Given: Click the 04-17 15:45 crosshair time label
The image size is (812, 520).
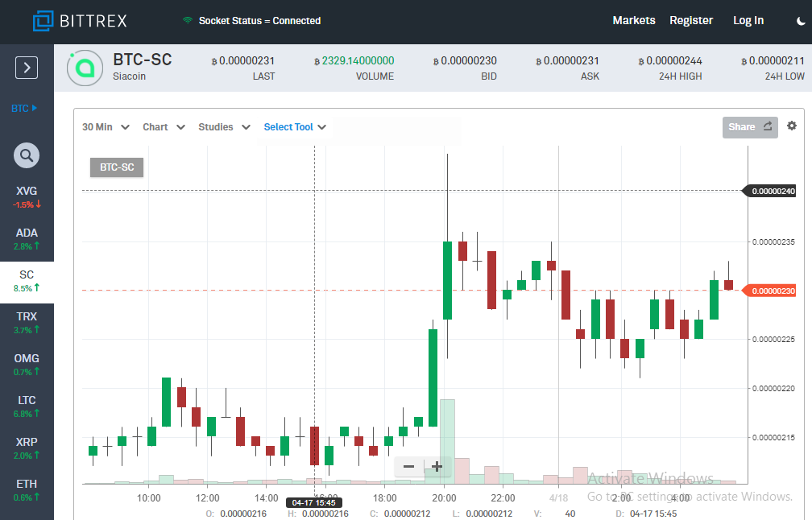Looking at the screenshot, I should [x=314, y=503].
